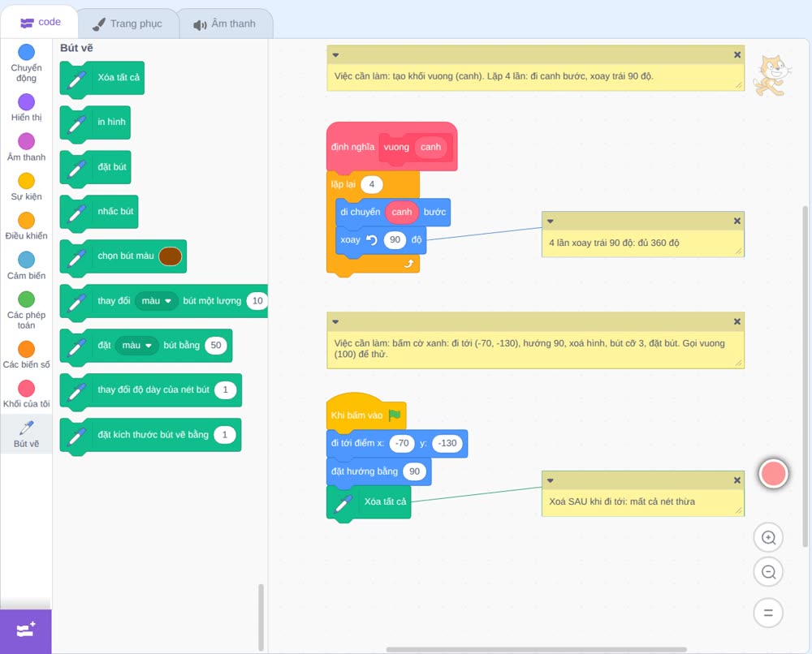Image resolution: width=812 pixels, height=654 pixels.
Task: Open màu dropdown in đặt bút bằng block
Action: (136, 345)
